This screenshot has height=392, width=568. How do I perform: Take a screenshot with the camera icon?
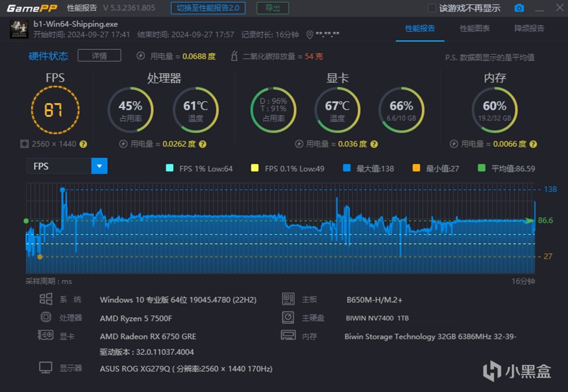click(519, 8)
